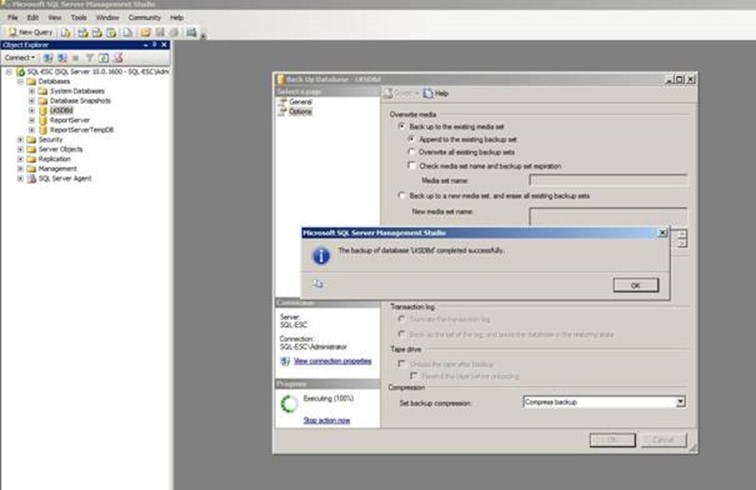Screen dimensions: 756x490
Task: Select Back up to the existing media set
Action: [x=402, y=126]
